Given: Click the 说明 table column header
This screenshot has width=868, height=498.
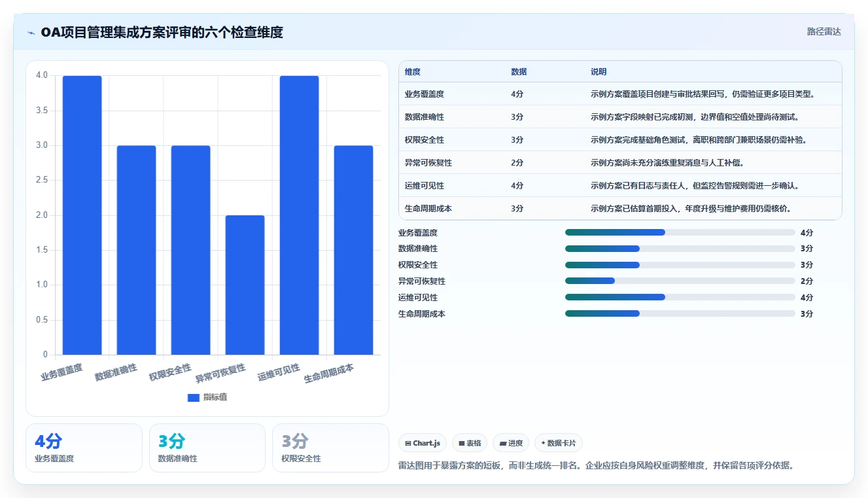Looking at the screenshot, I should click(x=599, y=71).
